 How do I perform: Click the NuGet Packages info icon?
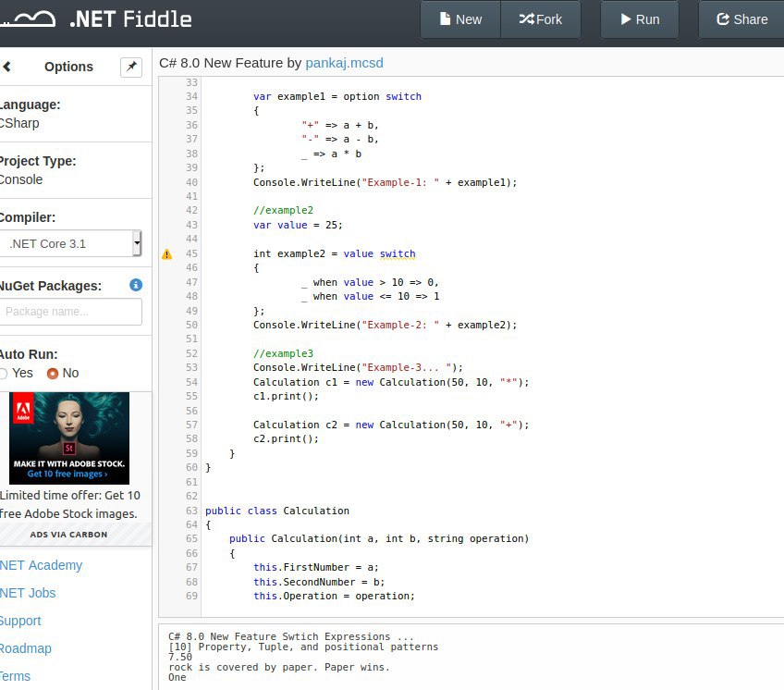(x=136, y=285)
